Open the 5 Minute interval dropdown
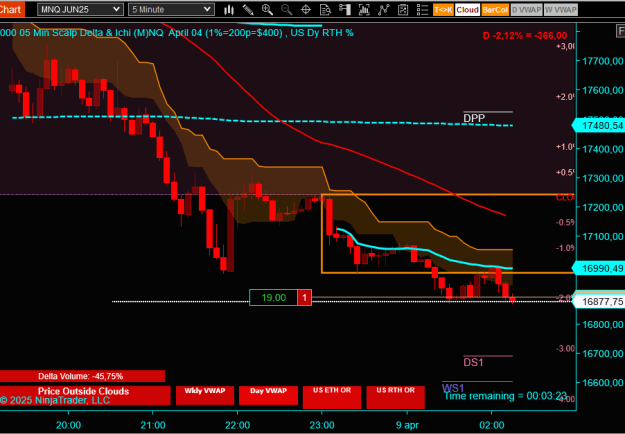 point(171,9)
